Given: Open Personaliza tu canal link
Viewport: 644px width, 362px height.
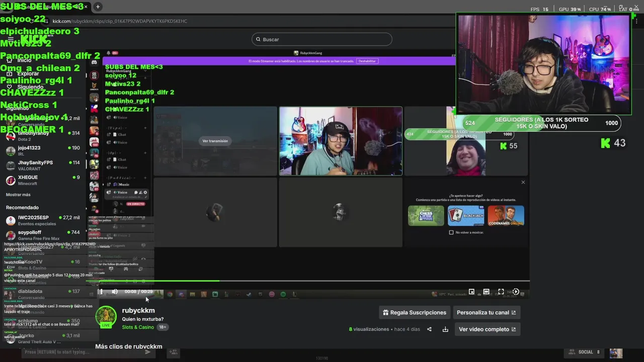Looking at the screenshot, I should (x=487, y=312).
